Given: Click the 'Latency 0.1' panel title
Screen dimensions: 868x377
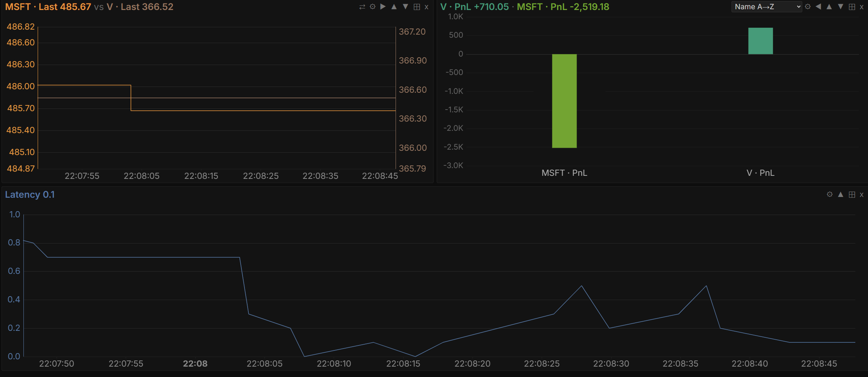Looking at the screenshot, I should [30, 195].
